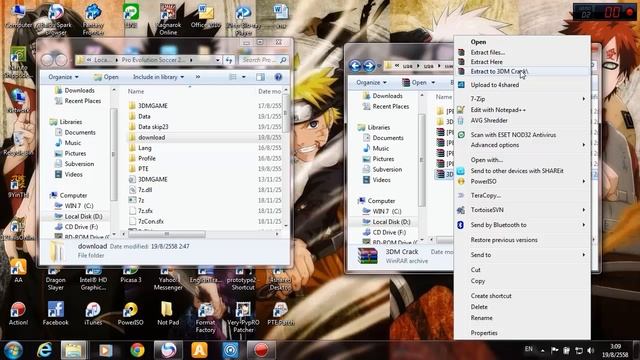Open change view dropdown in left window
640x360 pixels.
pyautogui.click(x=244, y=77)
